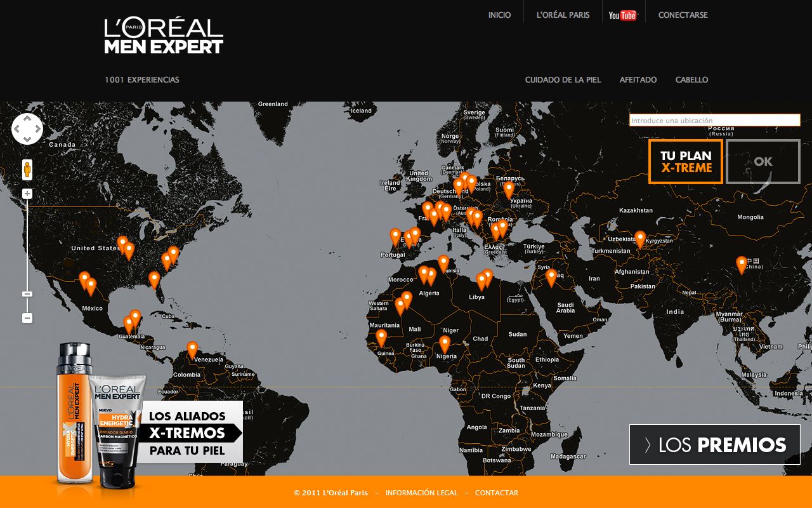Image resolution: width=812 pixels, height=508 pixels.
Task: Click the map marker in Venezuela
Action: click(192, 350)
